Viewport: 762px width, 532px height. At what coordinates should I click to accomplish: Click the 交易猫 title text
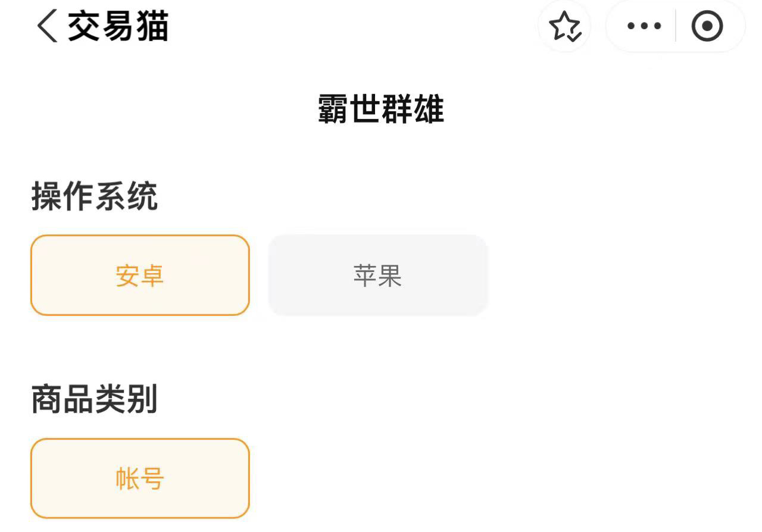[118, 27]
